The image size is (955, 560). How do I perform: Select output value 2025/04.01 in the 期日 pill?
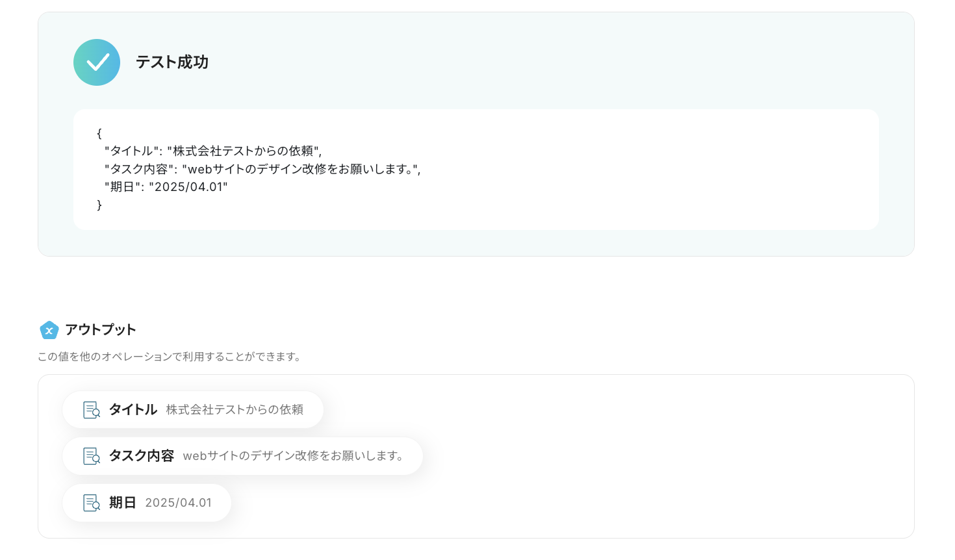point(179,503)
